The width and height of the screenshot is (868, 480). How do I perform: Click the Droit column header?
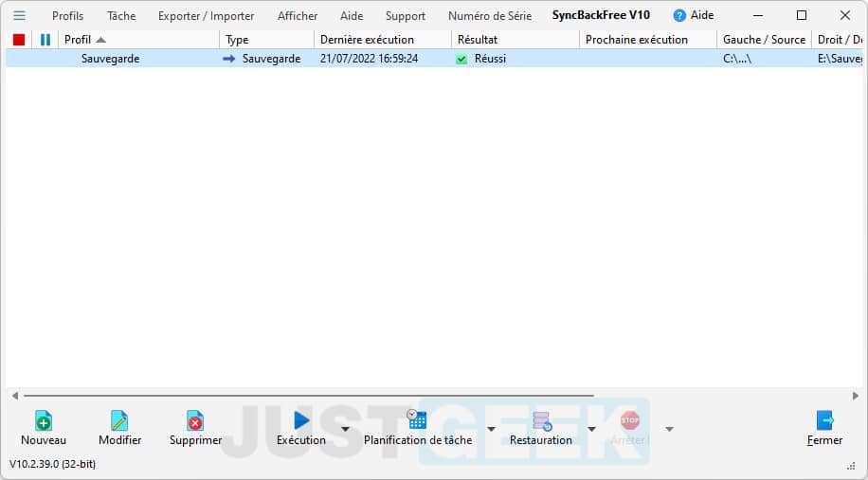point(838,40)
